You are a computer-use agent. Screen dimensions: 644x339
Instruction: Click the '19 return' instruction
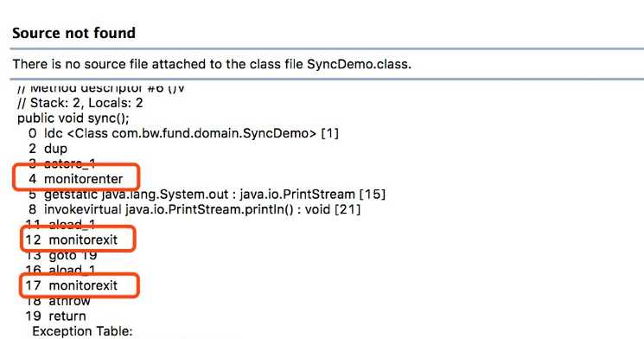(56, 316)
